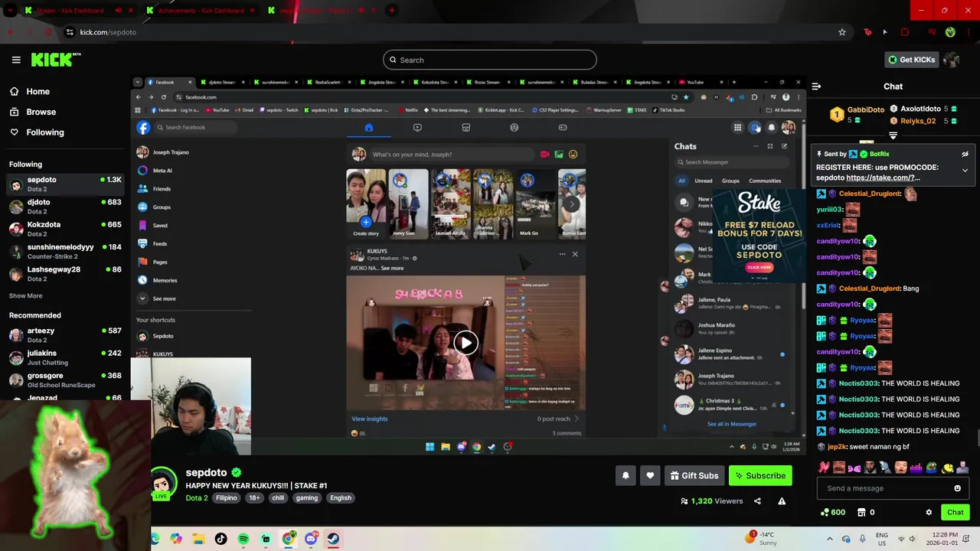Image resolution: width=980 pixels, height=551 pixels.
Task: Click the green Subscribe button
Action: 760,475
